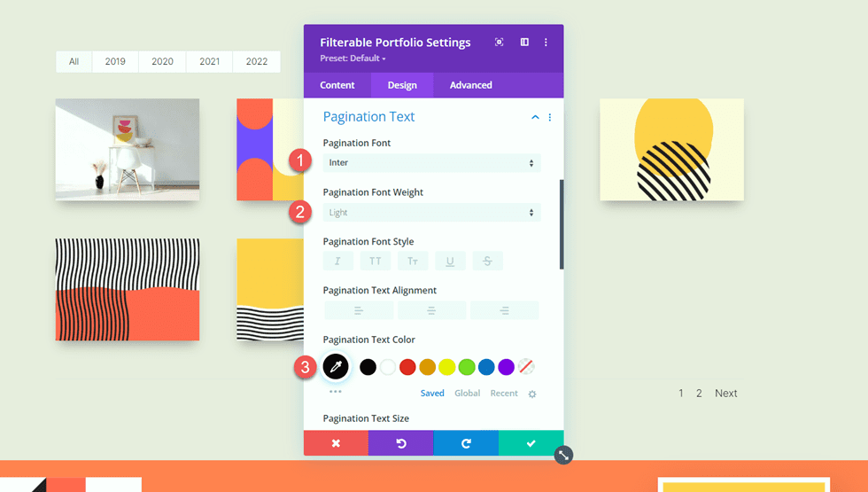
Task: Toggle uppercase TT font style
Action: coord(376,261)
